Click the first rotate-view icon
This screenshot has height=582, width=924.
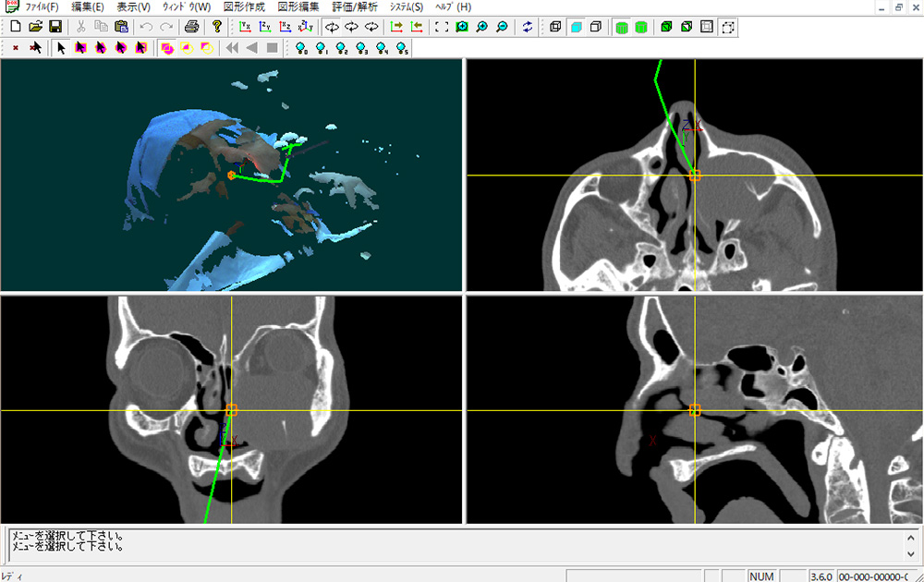pyautogui.click(x=332, y=27)
